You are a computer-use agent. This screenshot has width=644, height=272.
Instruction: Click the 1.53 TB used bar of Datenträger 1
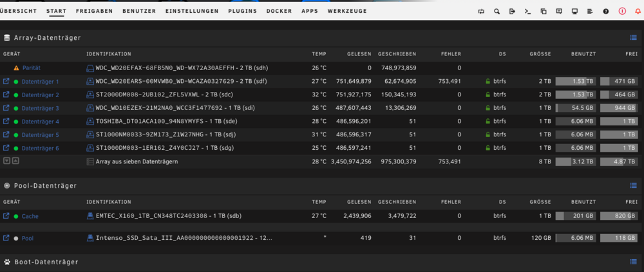point(576,81)
